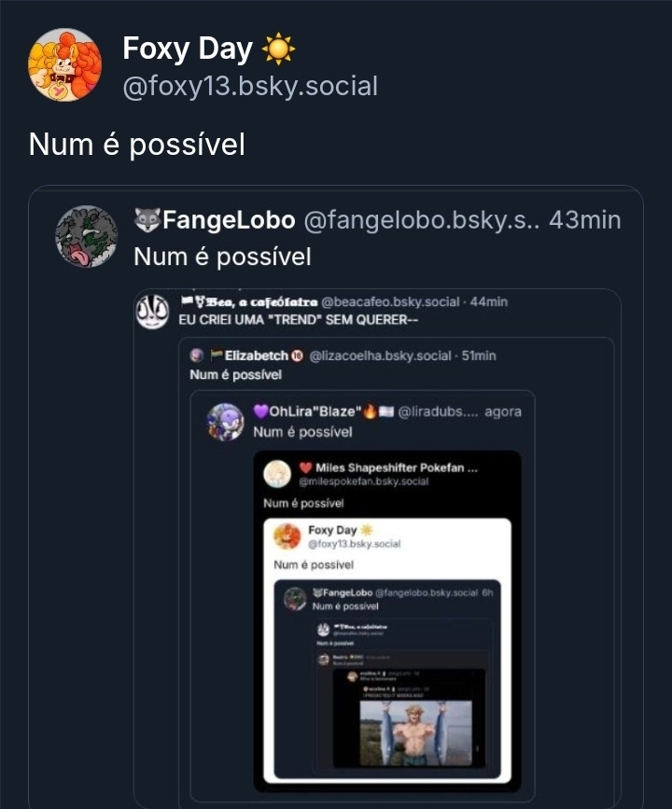Open the @foxy13.bsky.social handle at top

click(x=250, y=87)
